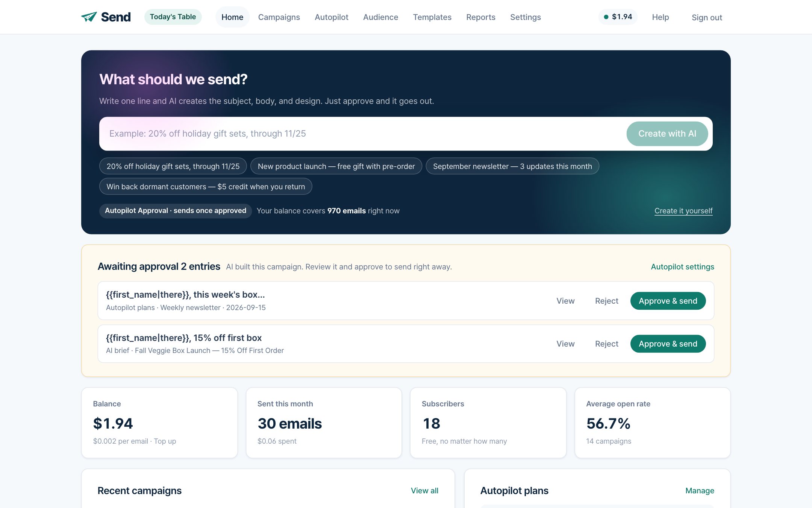View the 15% off first box campaign
The height and width of the screenshot is (508, 812).
[x=565, y=344]
